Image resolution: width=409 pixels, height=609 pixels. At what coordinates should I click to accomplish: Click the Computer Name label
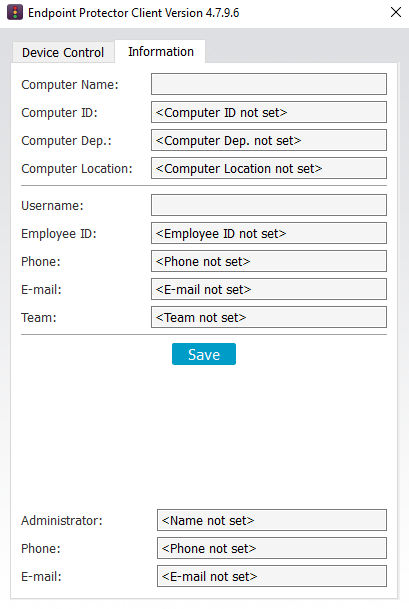point(70,85)
